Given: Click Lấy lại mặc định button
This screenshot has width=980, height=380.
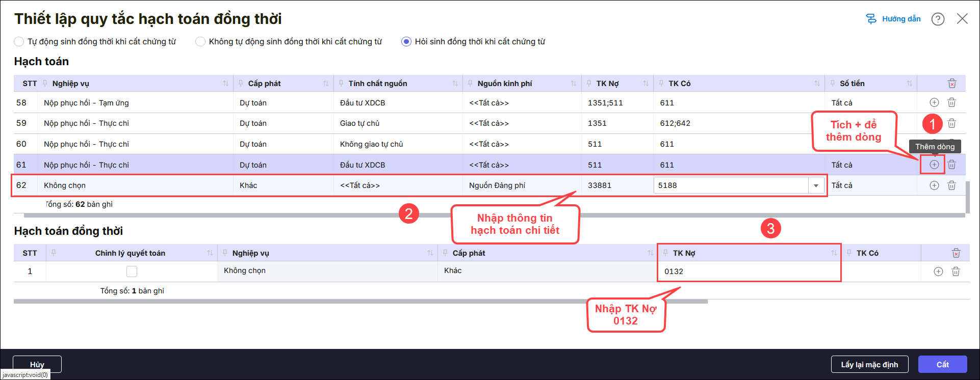Looking at the screenshot, I should click(869, 364).
